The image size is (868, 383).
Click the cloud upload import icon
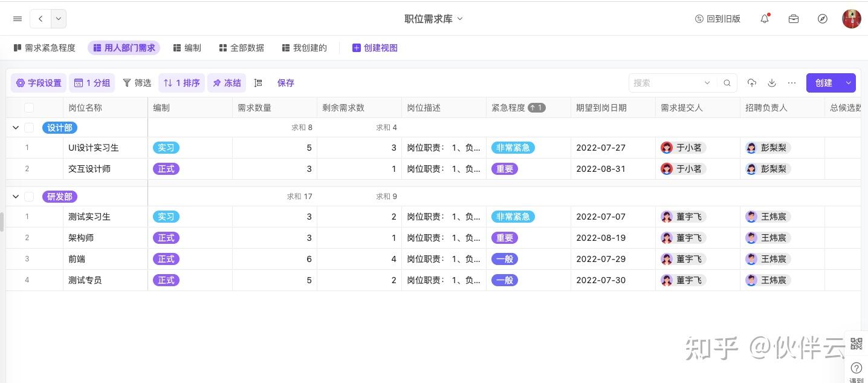(x=752, y=83)
